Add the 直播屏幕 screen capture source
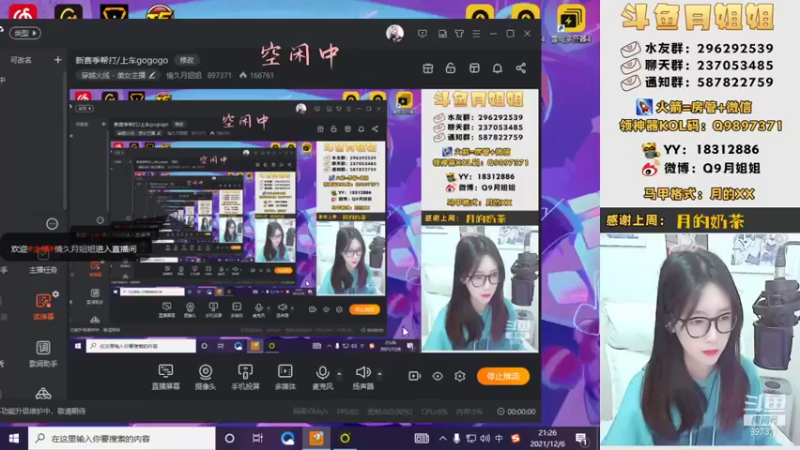Viewport: 800px width, 450px height. point(166,377)
